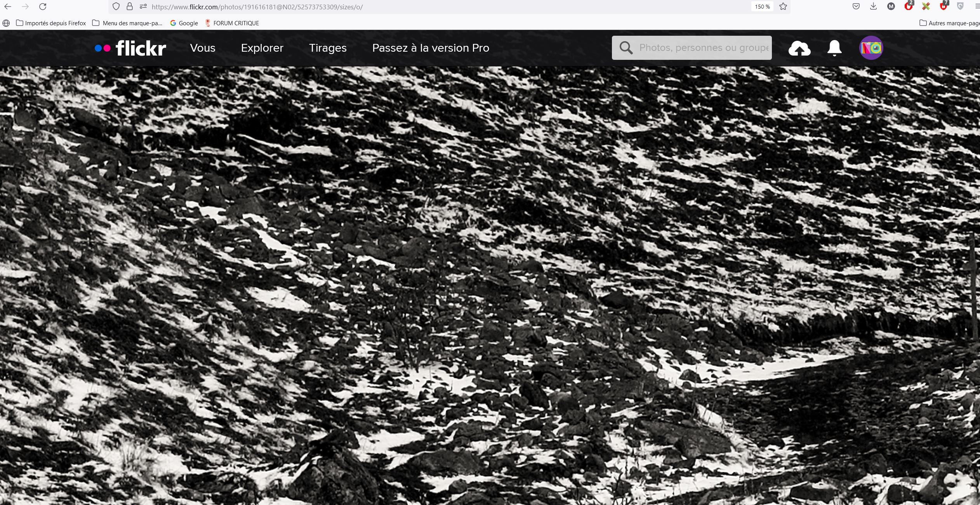
Task: Bookmark this page with the star
Action: (783, 7)
